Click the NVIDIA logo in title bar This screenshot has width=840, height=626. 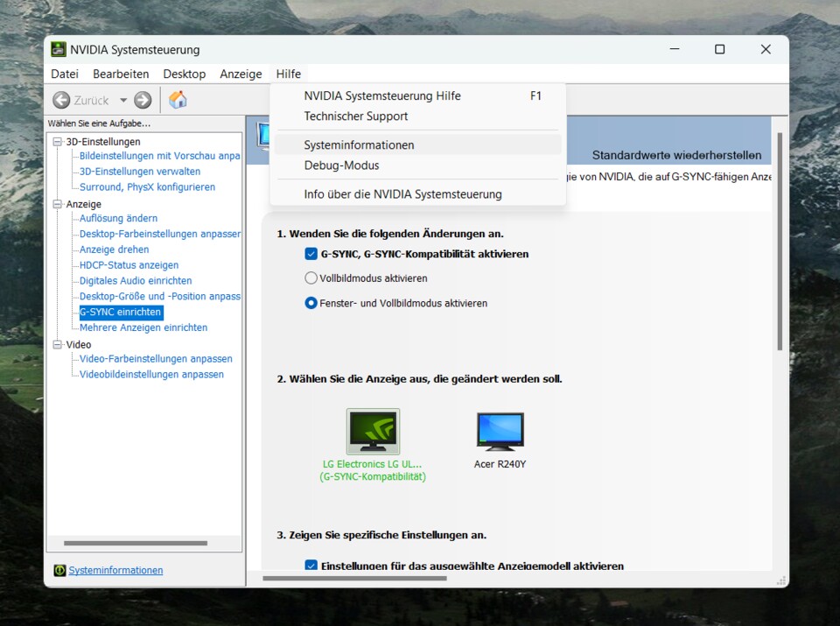pyautogui.click(x=59, y=50)
